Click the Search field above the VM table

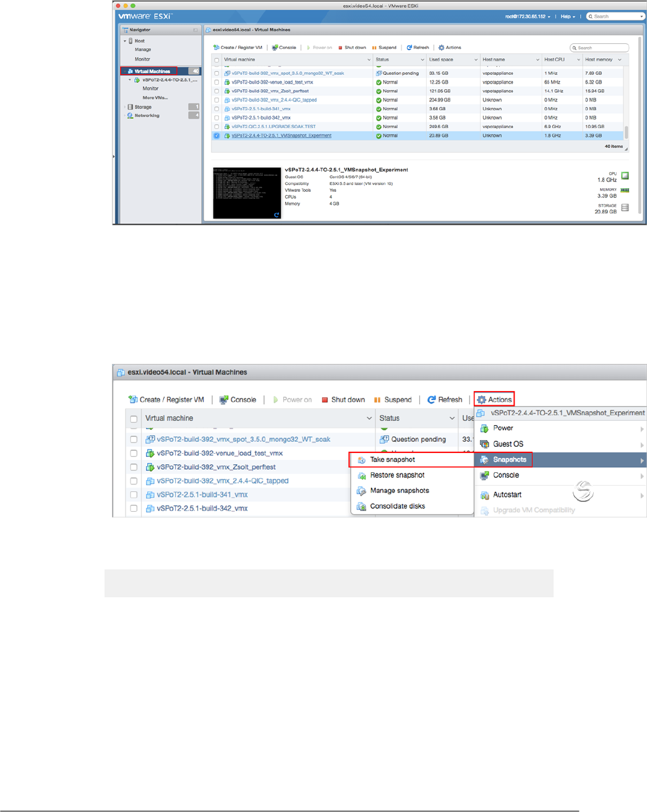click(x=599, y=48)
